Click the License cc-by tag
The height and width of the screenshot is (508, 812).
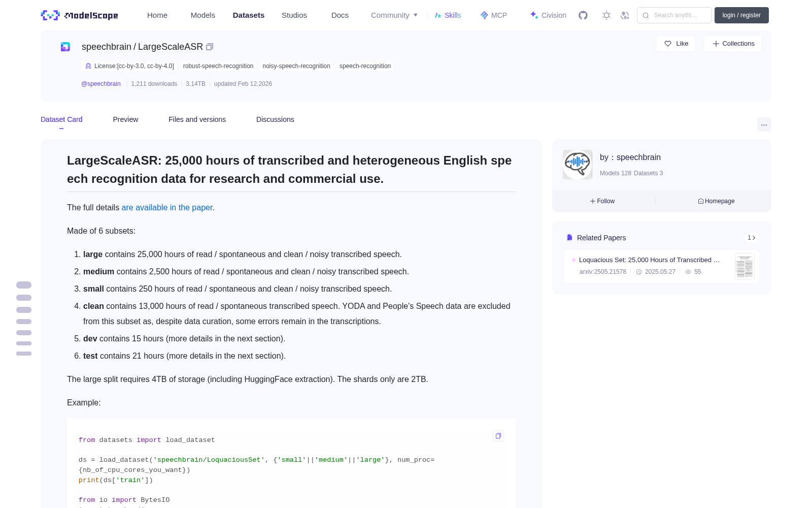tap(129, 66)
